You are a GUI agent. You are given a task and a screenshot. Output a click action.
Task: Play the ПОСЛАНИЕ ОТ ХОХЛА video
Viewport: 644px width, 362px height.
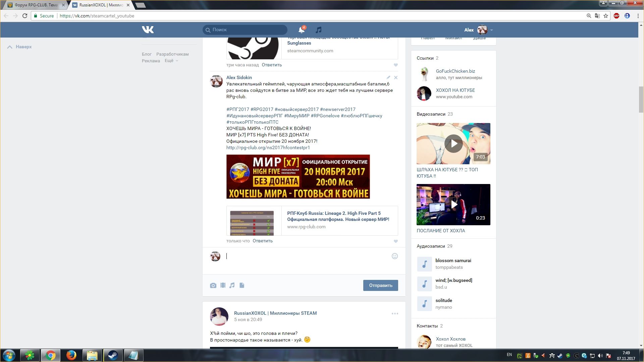pyautogui.click(x=453, y=204)
